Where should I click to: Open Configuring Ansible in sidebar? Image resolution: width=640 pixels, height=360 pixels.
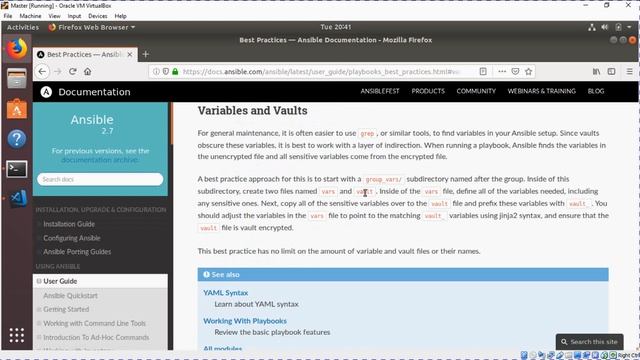72,238
